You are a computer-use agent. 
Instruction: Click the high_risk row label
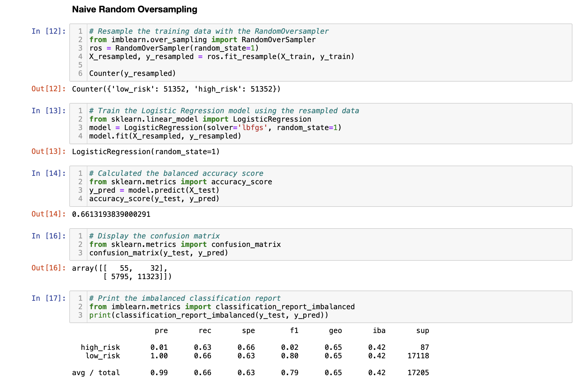[100, 347]
